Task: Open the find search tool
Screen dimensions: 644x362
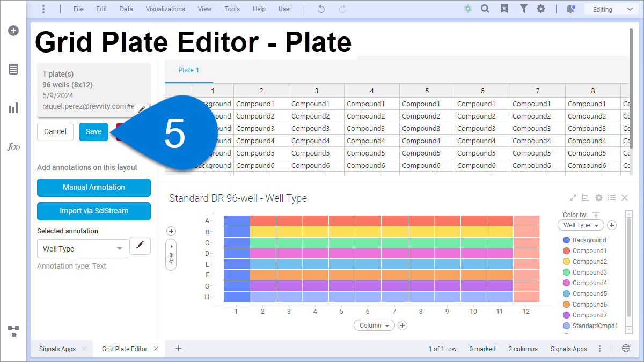Action: click(x=485, y=9)
